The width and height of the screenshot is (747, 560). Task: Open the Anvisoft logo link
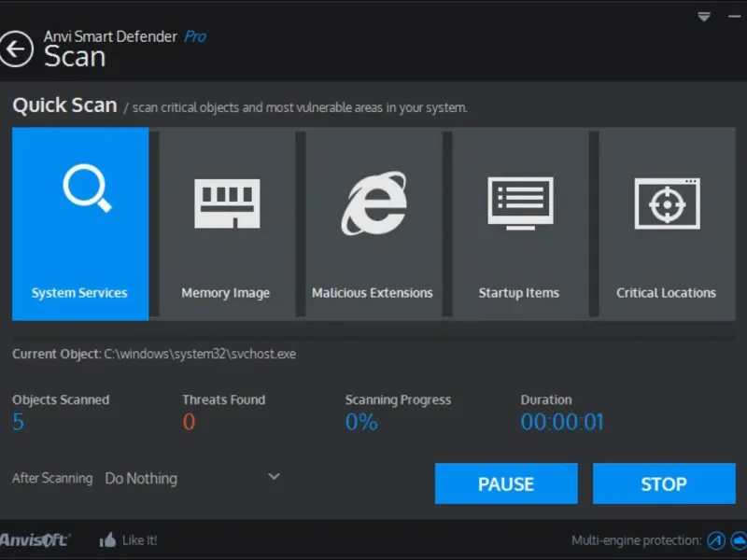pyautogui.click(x=35, y=539)
